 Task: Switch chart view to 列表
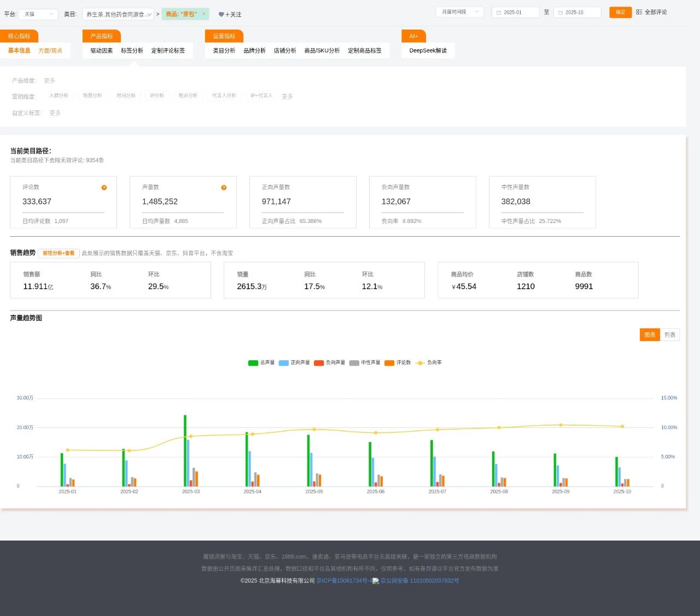click(670, 335)
